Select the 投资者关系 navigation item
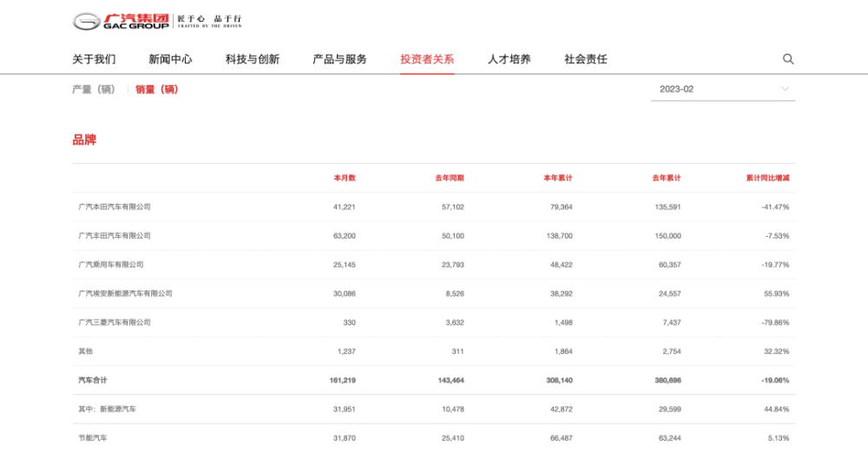The height and width of the screenshot is (452, 868). [427, 59]
